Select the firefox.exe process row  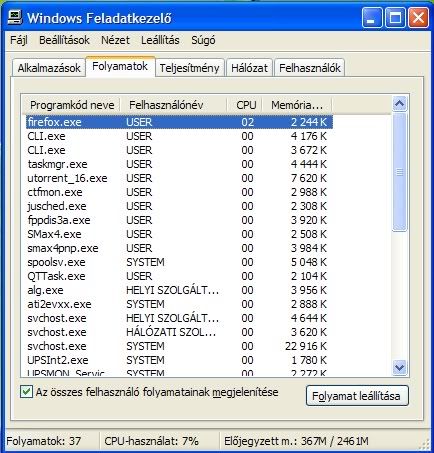point(179,122)
